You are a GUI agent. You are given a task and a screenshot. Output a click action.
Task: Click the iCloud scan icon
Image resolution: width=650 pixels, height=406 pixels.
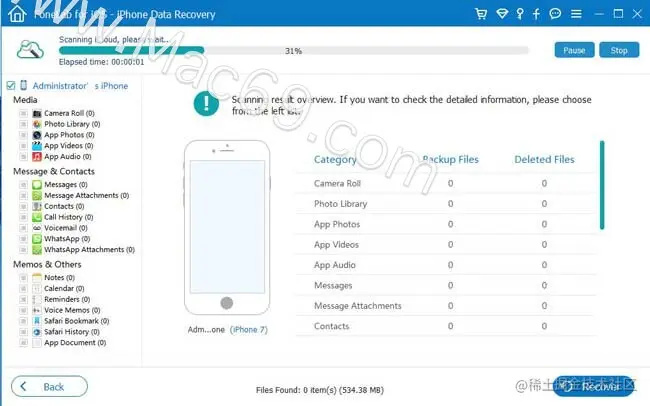point(30,50)
